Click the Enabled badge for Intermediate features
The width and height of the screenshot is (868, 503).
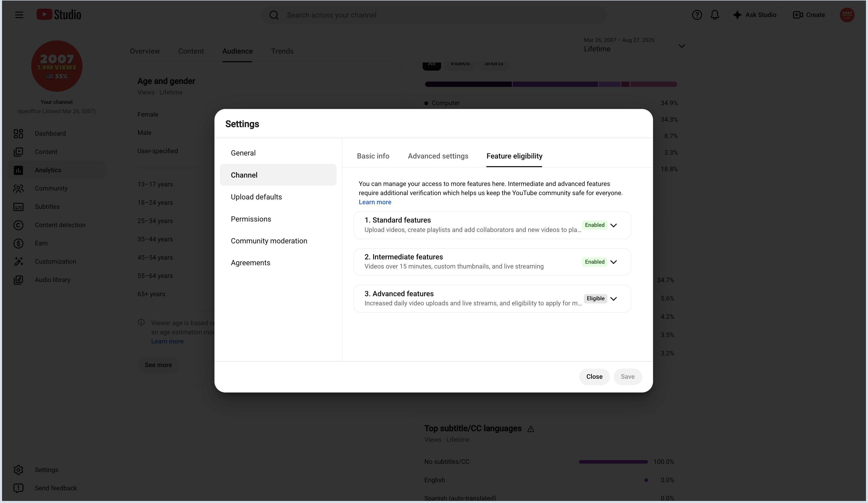coord(594,262)
